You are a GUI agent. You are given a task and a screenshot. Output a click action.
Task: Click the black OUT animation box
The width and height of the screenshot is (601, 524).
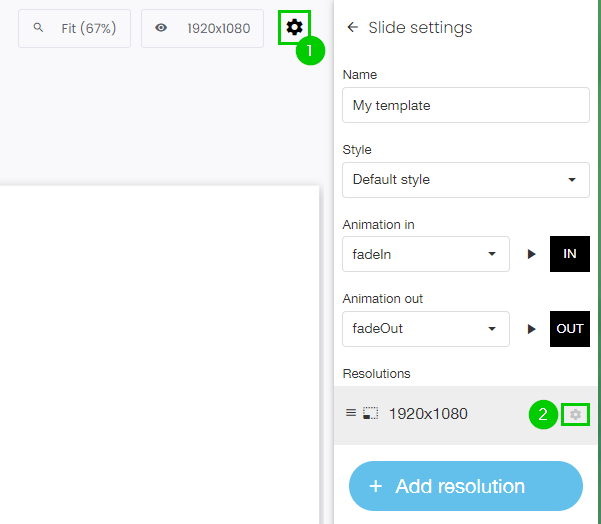tap(570, 328)
